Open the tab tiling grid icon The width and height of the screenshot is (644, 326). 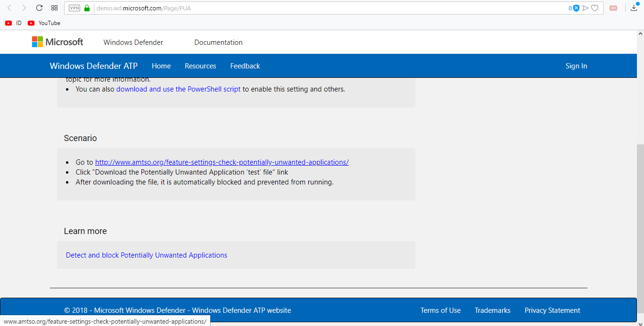(x=54, y=8)
